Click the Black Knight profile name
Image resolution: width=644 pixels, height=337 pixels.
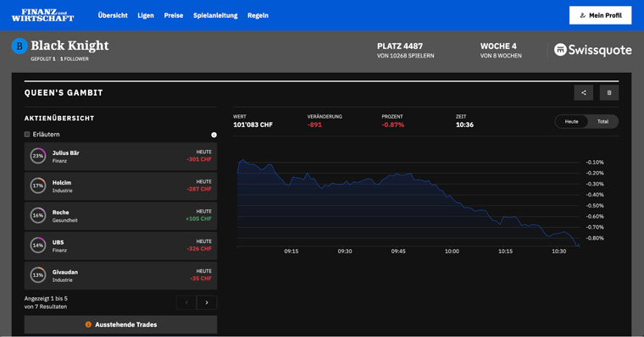click(x=69, y=45)
